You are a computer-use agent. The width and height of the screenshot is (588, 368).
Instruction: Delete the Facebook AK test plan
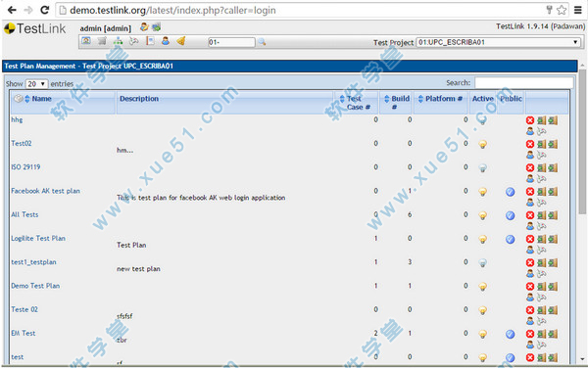530,192
